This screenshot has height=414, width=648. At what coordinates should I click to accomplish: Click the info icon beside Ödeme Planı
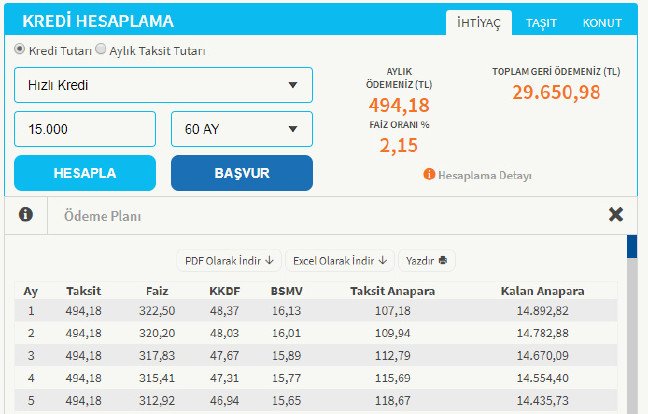click(25, 215)
